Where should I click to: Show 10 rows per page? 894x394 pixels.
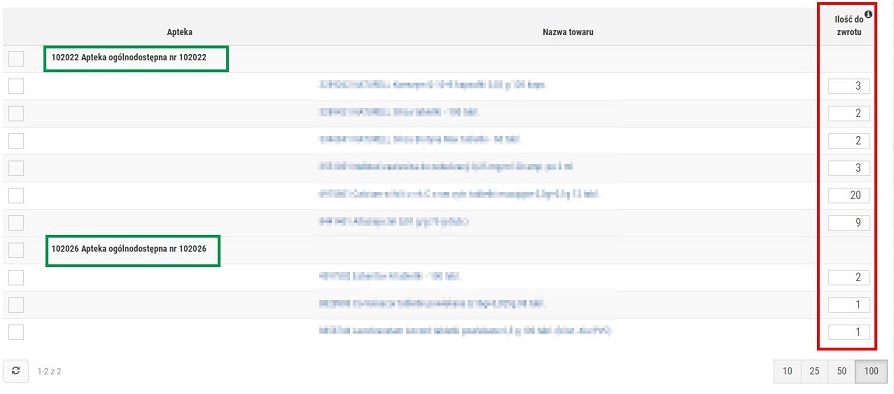[787, 371]
